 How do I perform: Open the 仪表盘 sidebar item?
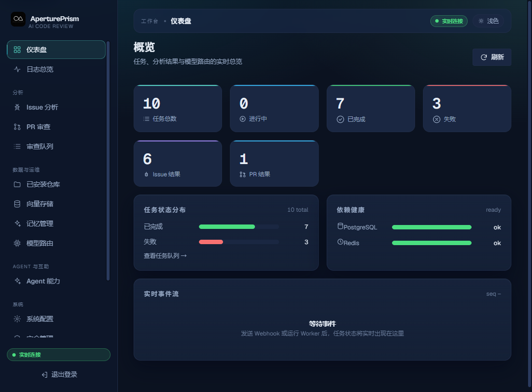point(56,50)
